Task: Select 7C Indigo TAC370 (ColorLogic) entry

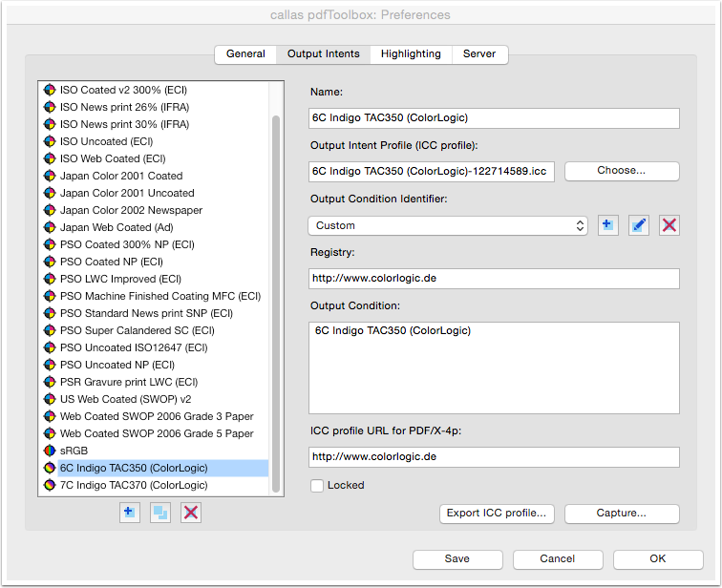Action: pyautogui.click(x=156, y=485)
